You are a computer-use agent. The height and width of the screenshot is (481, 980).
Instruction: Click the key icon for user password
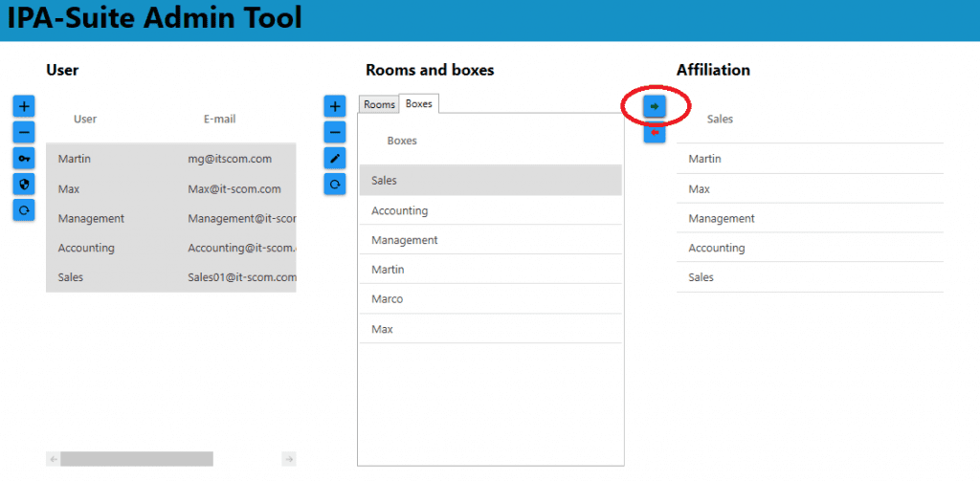[x=24, y=158]
